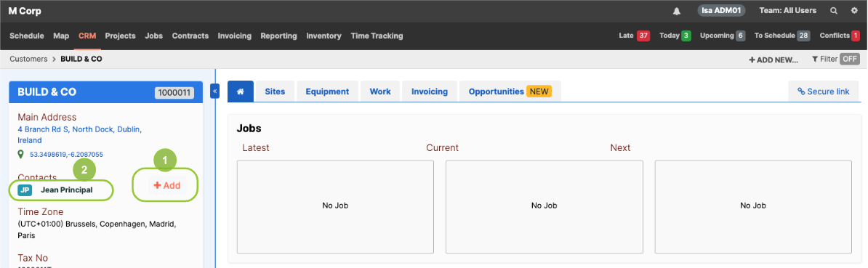Screen dimensions: 868x268
Task: Click the green map pin coordinates icon
Action: (21, 154)
